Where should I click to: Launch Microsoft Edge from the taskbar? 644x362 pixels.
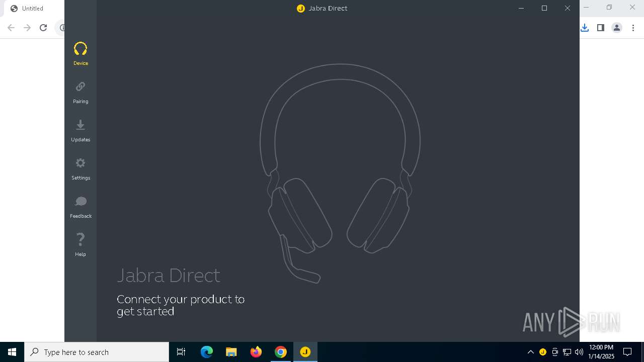207,352
